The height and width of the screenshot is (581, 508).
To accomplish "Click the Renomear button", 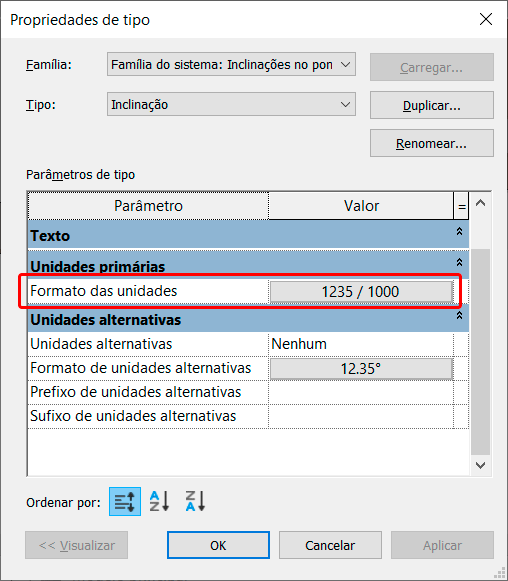I will [432, 143].
